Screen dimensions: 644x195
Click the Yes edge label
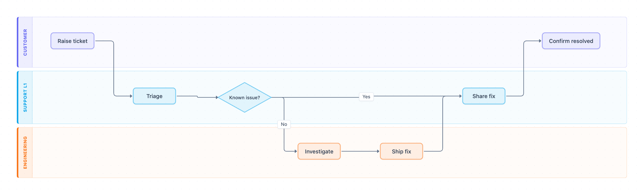pos(366,97)
